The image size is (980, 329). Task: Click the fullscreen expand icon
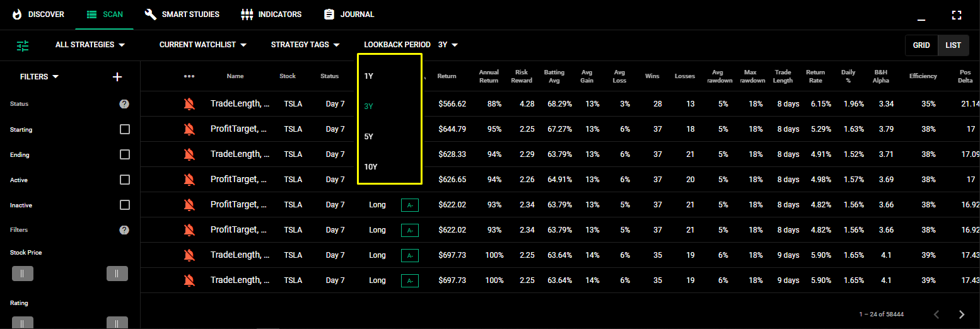957,15
